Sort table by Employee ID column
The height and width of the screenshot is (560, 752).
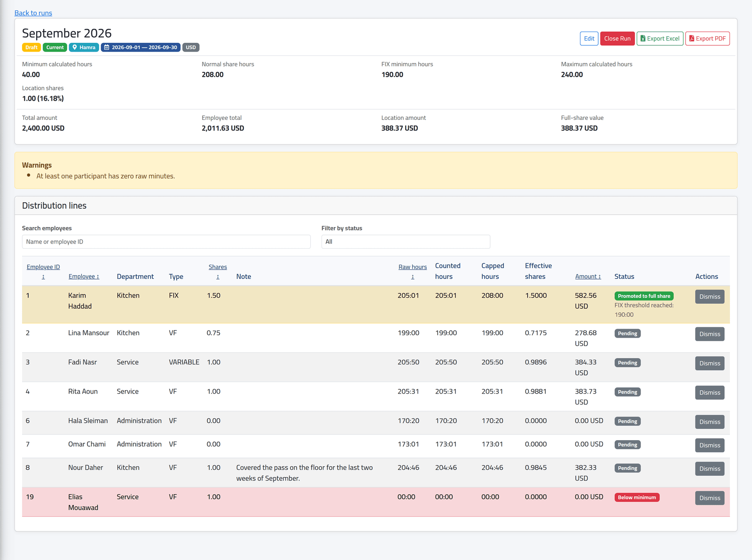pos(43,272)
